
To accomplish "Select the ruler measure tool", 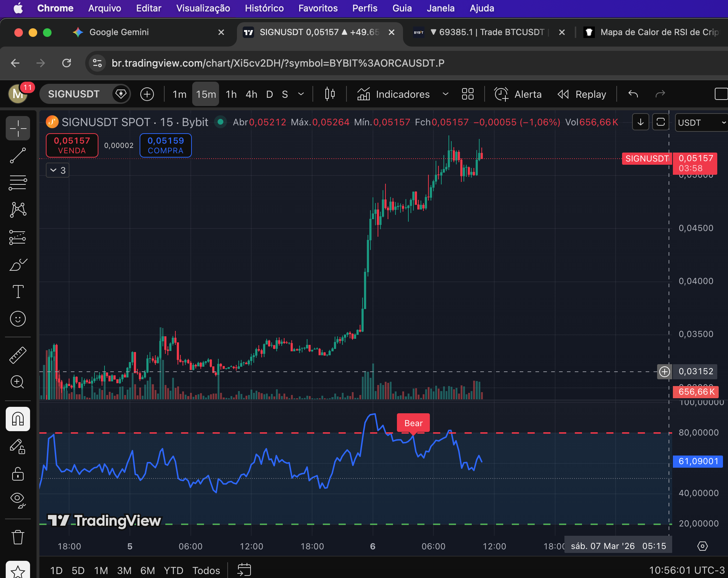I will 18,355.
